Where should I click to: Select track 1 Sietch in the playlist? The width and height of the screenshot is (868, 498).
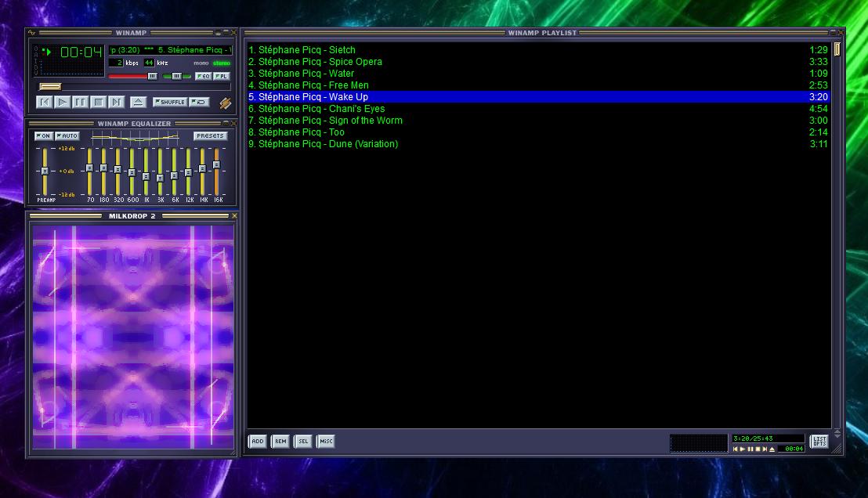538,50
